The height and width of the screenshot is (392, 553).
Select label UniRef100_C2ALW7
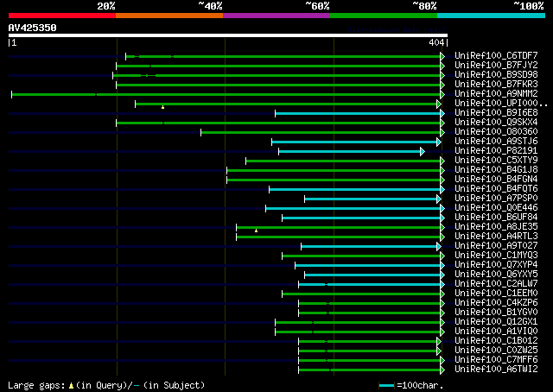coord(496,284)
